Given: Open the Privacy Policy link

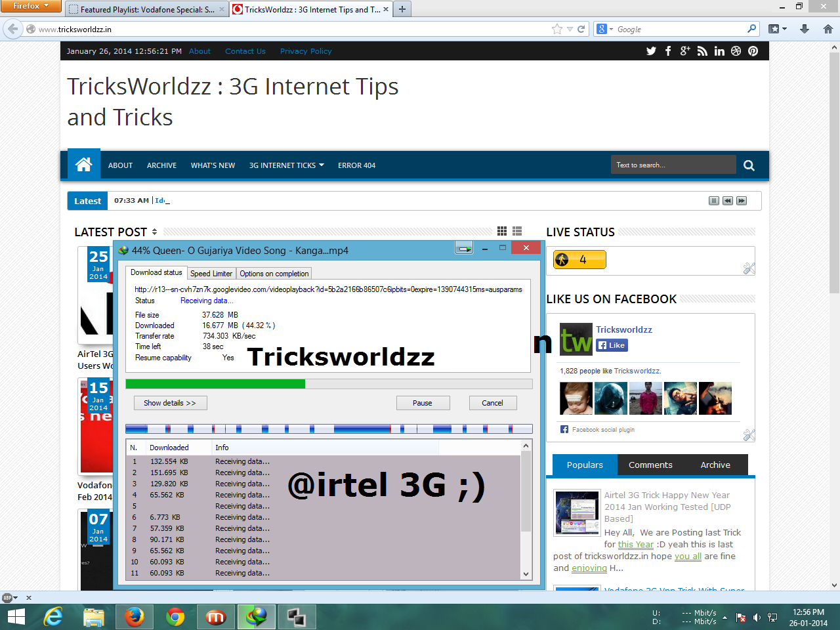Looking at the screenshot, I should point(306,51).
